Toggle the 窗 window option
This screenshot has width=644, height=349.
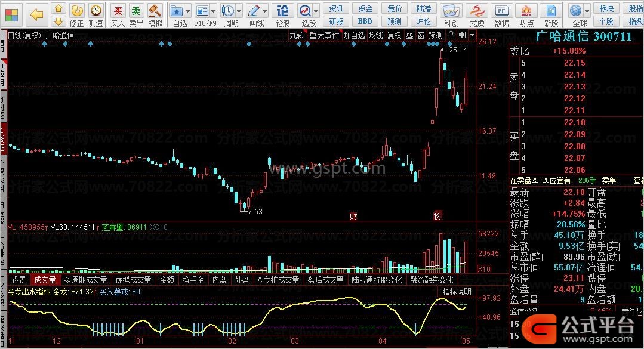click(421, 36)
